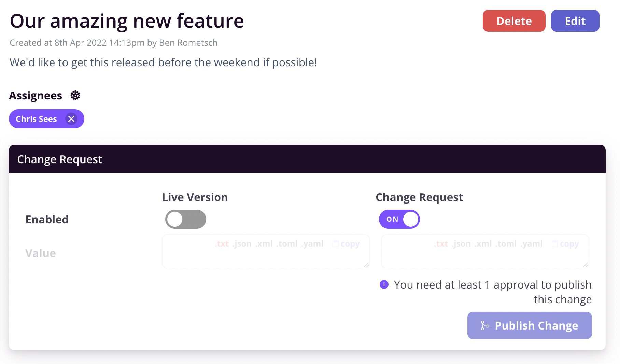Edit the change request

point(575,21)
